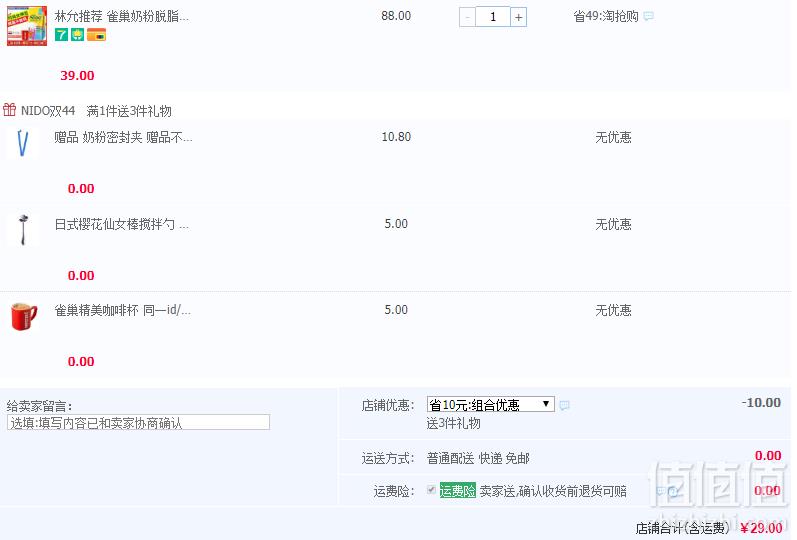Click the text 省49:淘抢购
Screen dimensions: 797x540
605,16
